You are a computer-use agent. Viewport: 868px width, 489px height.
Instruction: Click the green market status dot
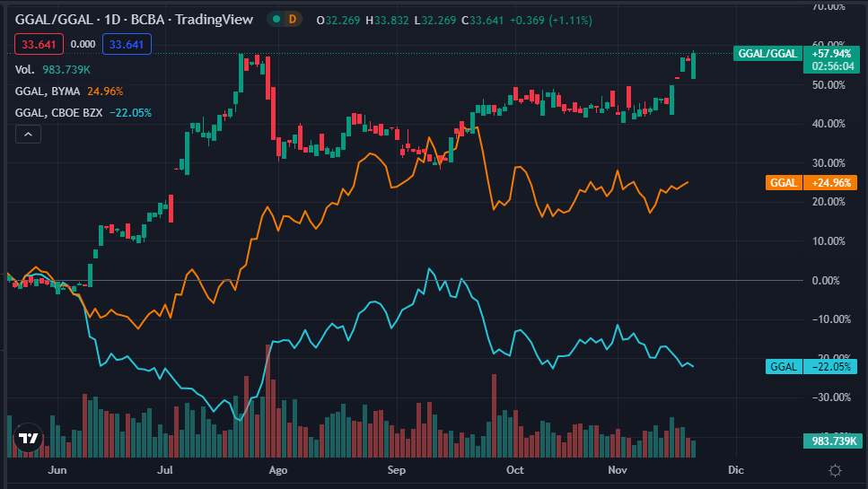[276, 19]
